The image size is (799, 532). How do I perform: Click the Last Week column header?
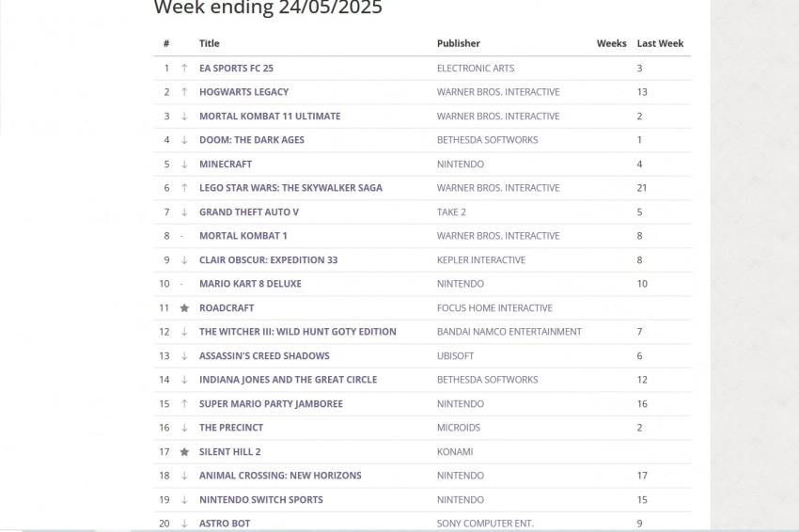[660, 43]
